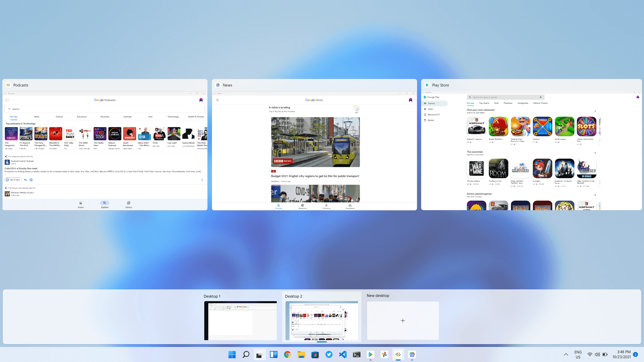Open Visual Studio Code from the taskbar

tap(343, 354)
